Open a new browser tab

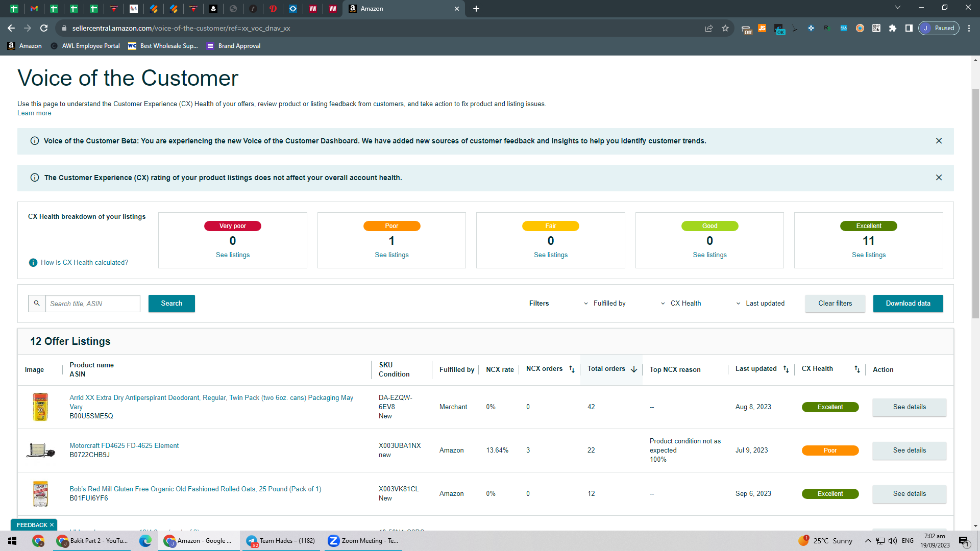[x=476, y=9]
